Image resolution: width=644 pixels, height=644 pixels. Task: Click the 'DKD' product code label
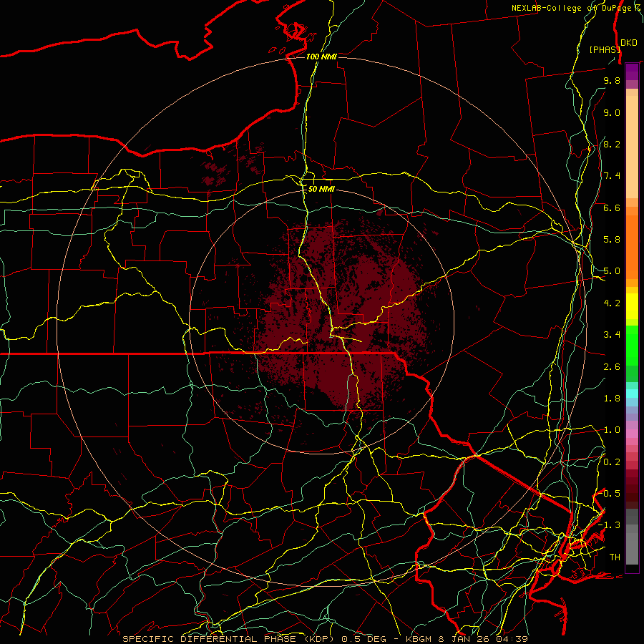pos(629,43)
